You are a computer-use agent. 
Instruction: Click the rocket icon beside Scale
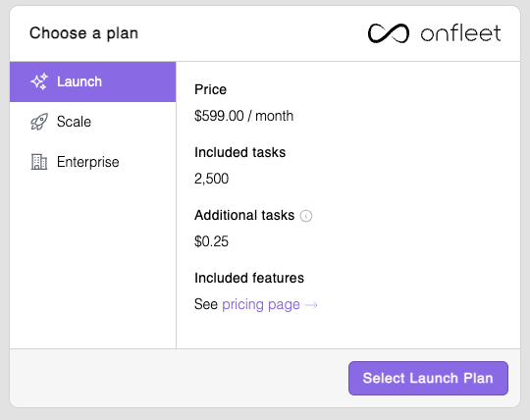point(39,122)
